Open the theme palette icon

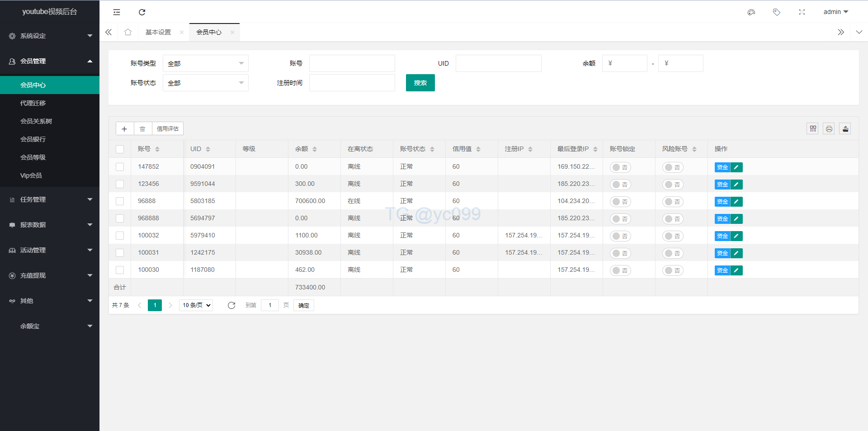(751, 12)
